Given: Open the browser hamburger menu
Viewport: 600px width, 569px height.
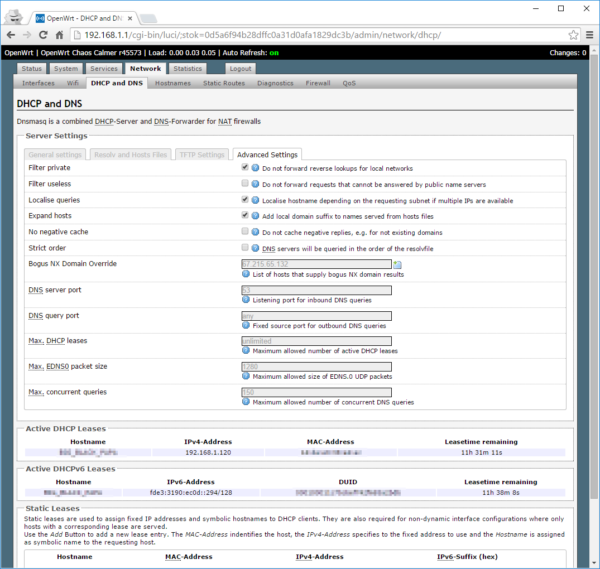Looking at the screenshot, I should (x=588, y=35).
